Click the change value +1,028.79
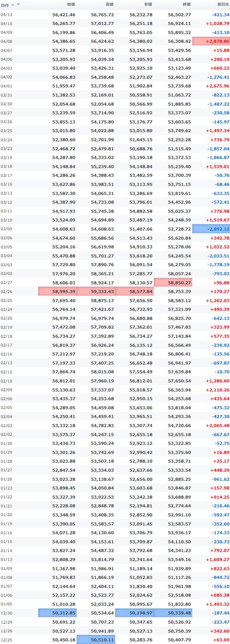This screenshot has height=644, width=230. (217, 24)
